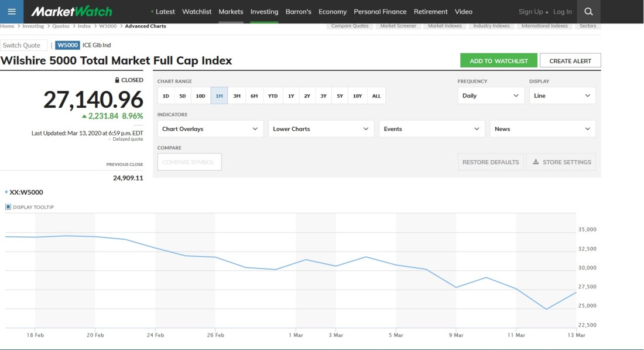Click Add to Watchlist button
644x350 pixels.
(x=498, y=61)
